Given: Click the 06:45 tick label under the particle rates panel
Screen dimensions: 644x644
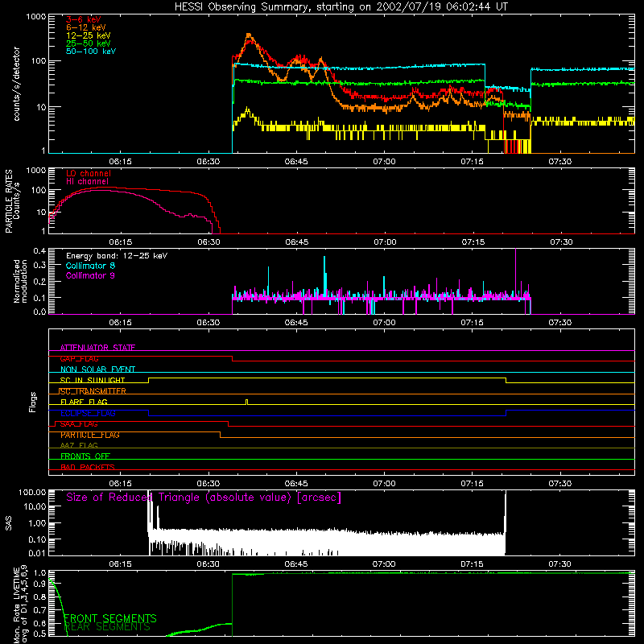Looking at the screenshot, I should coord(297,242).
